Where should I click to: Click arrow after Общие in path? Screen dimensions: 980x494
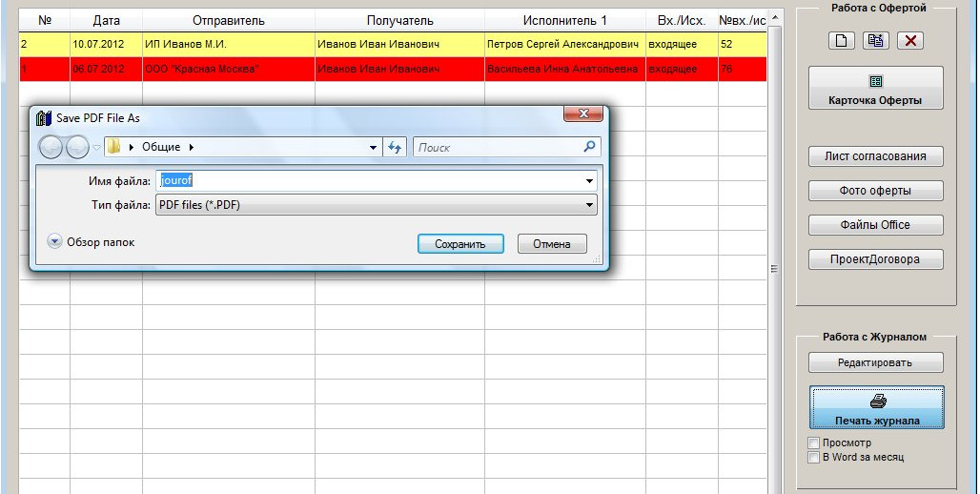coord(192,147)
